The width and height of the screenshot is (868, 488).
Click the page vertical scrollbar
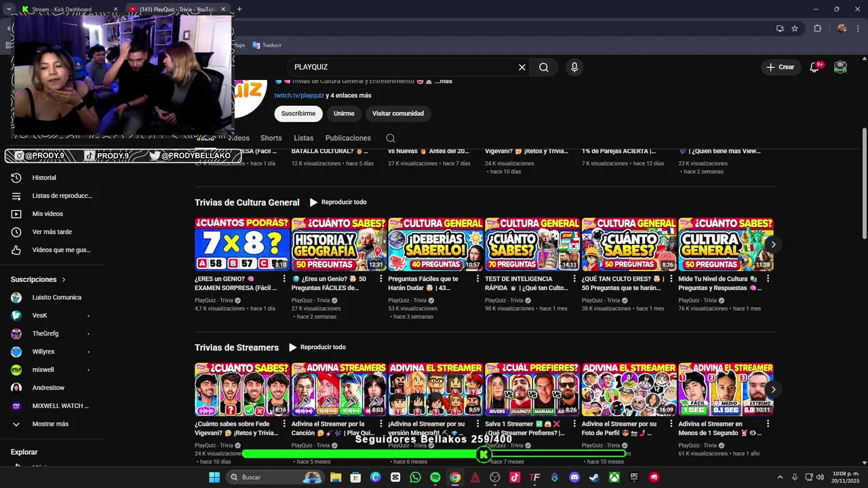(864, 183)
